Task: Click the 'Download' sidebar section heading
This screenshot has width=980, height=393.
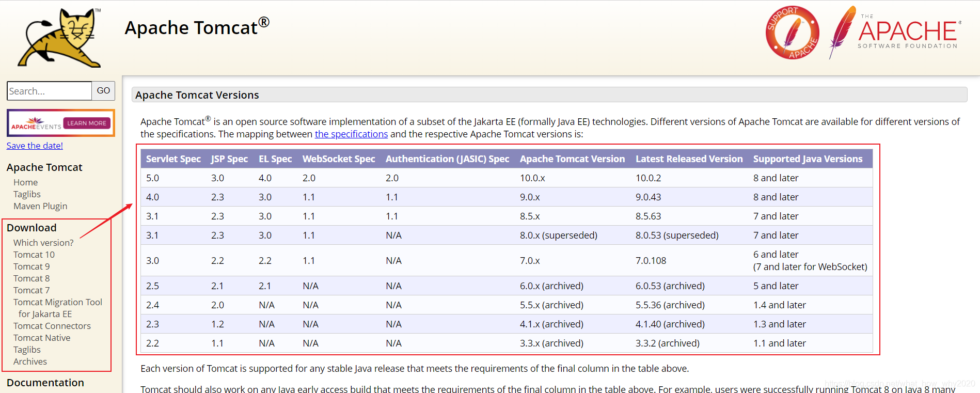Action: point(31,228)
